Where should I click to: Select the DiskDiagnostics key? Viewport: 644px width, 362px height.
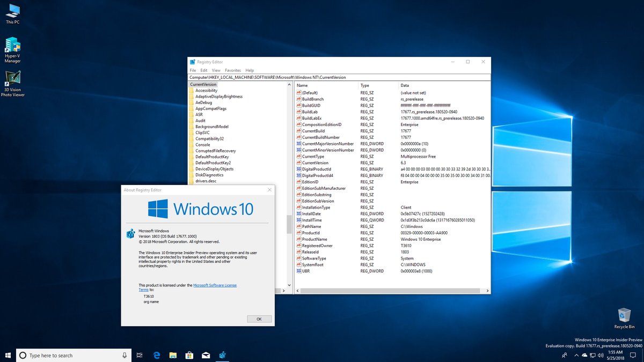click(x=210, y=175)
